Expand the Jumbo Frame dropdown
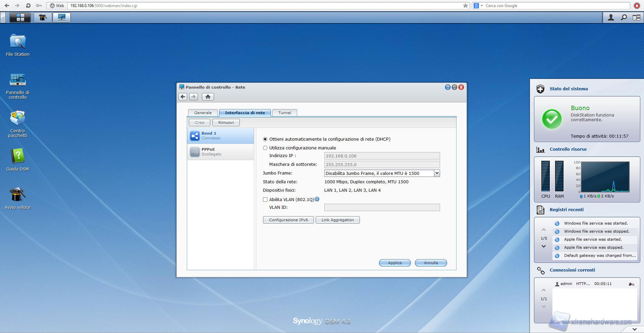644x333 pixels. pos(437,173)
